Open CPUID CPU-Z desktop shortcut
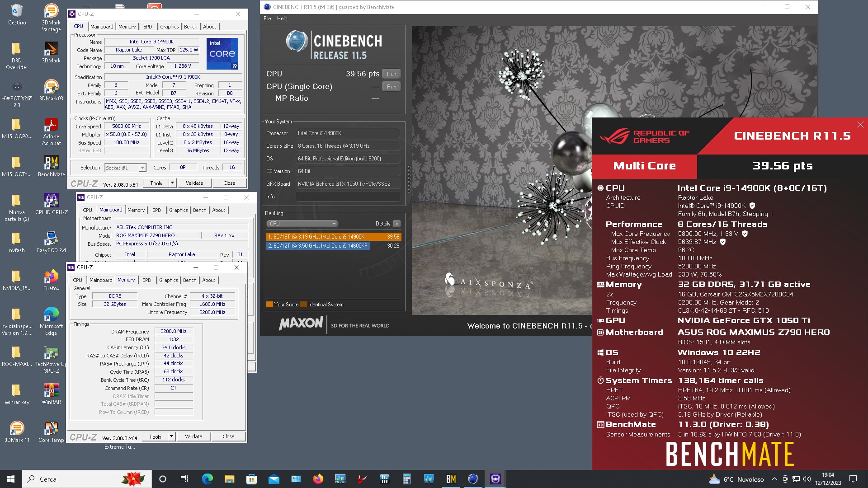This screenshot has width=868, height=488. pyautogui.click(x=51, y=204)
